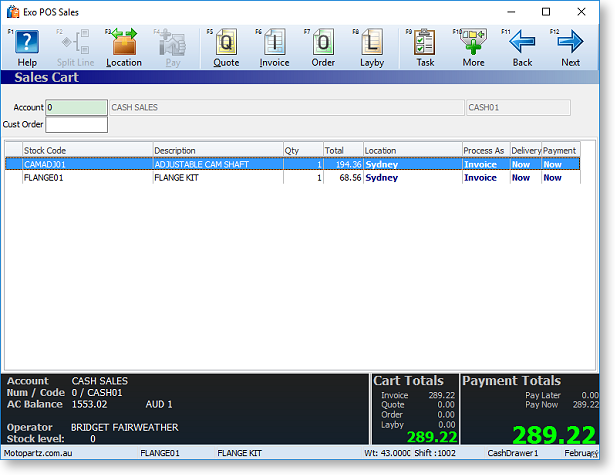Click the More toolbar icon
This screenshot has height=475, width=615.
473,46
